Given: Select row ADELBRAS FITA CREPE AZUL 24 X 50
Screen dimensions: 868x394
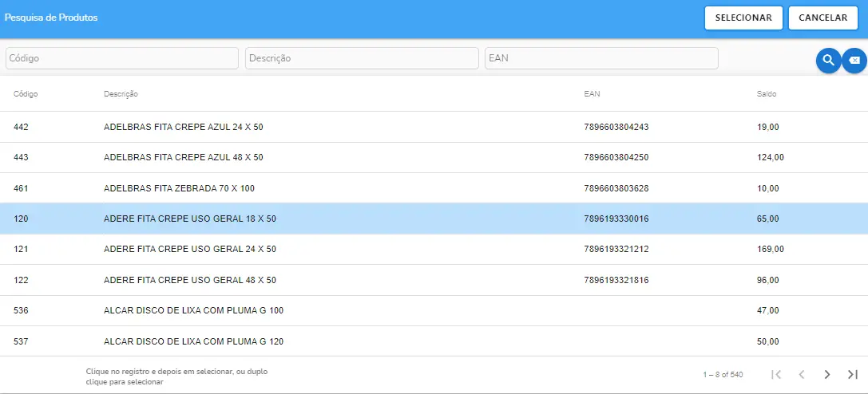Looking at the screenshot, I should click(x=434, y=127).
